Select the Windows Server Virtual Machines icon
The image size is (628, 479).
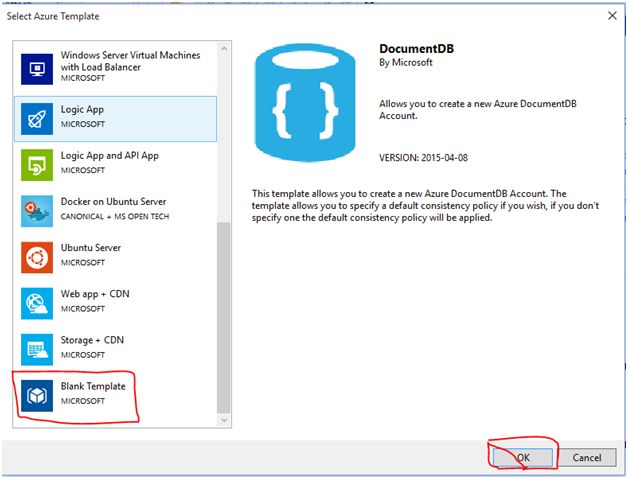(x=37, y=69)
